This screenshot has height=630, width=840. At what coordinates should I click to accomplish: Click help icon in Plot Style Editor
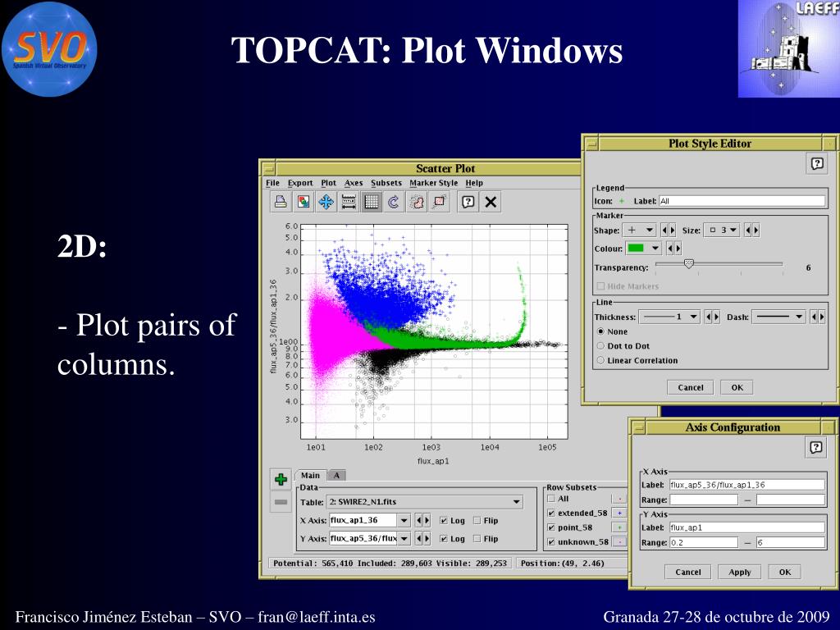coord(816,164)
